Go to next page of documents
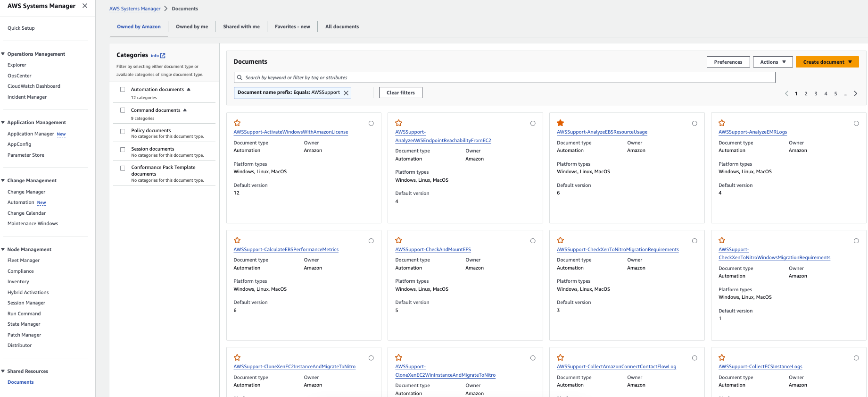The width and height of the screenshot is (868, 397). click(856, 93)
